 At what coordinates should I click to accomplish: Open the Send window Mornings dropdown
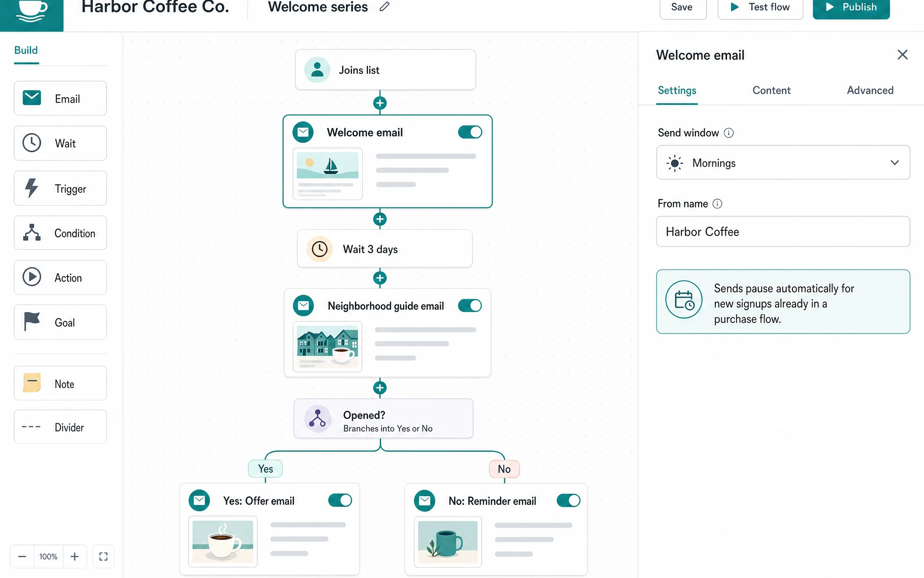coord(783,163)
